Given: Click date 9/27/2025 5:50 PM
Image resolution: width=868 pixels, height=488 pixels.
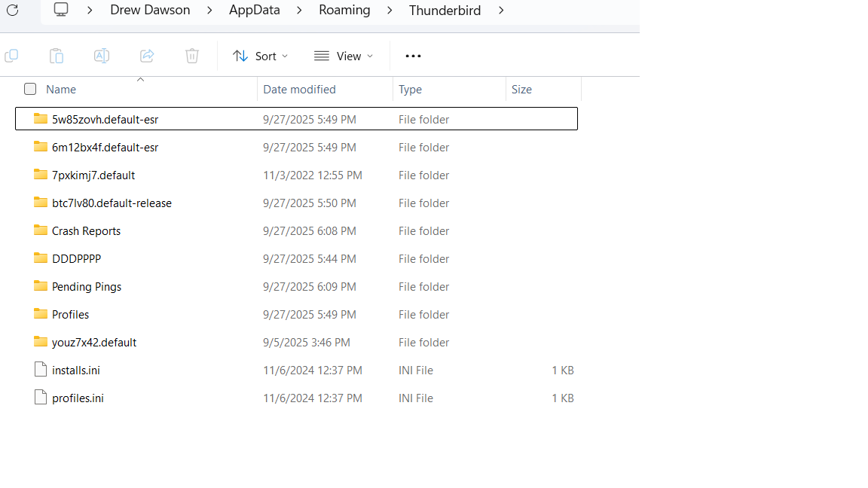Looking at the screenshot, I should click(310, 203).
